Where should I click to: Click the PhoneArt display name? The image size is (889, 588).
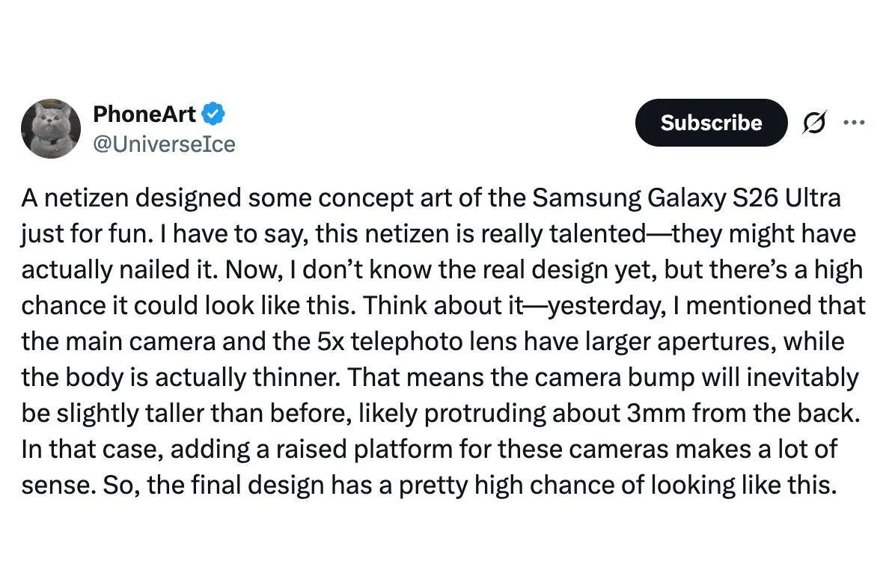[144, 114]
